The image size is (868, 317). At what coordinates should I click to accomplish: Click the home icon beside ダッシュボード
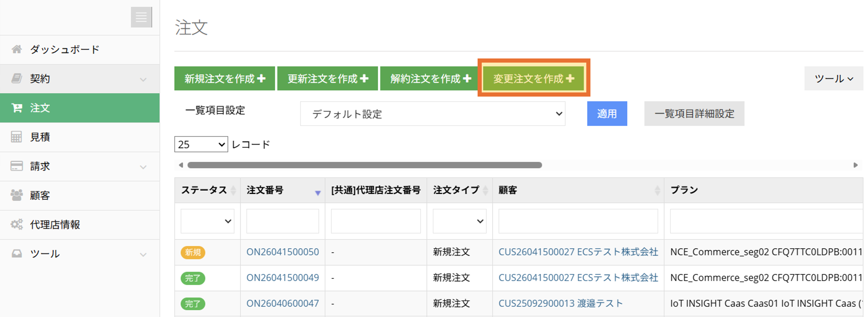click(x=17, y=50)
